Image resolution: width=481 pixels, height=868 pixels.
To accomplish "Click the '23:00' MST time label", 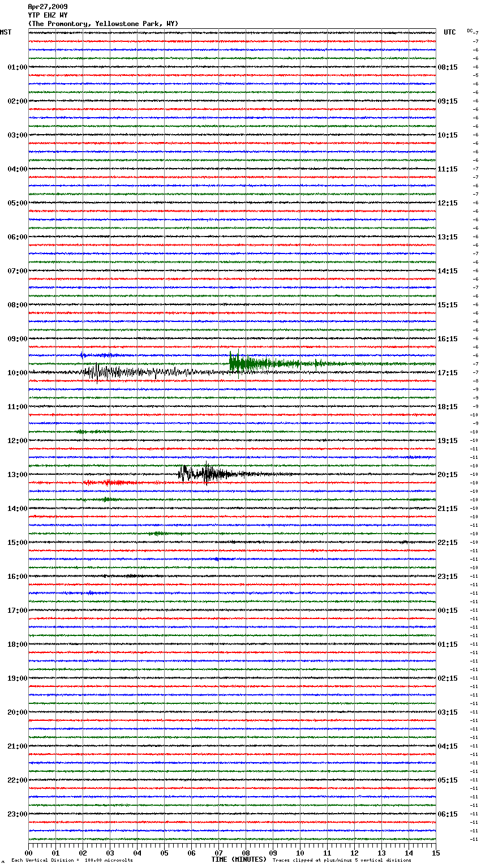I will 18,814.
